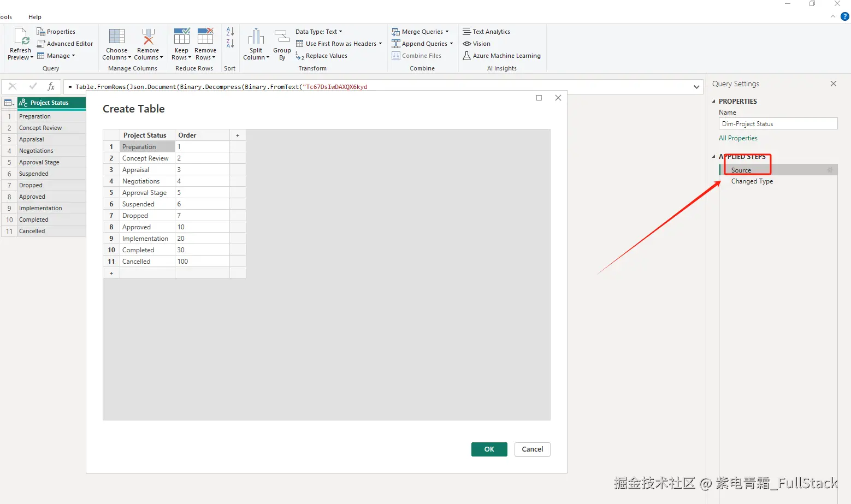Viewport: 851px width, 504px height.
Task: Confirm the formula with the checkmark icon
Action: click(33, 86)
